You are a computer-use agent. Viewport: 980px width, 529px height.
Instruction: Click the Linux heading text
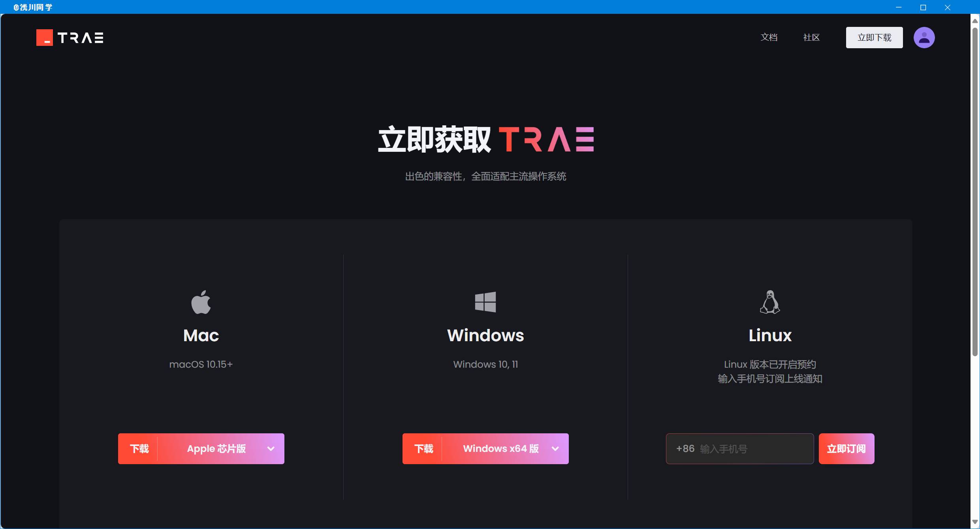pos(770,335)
